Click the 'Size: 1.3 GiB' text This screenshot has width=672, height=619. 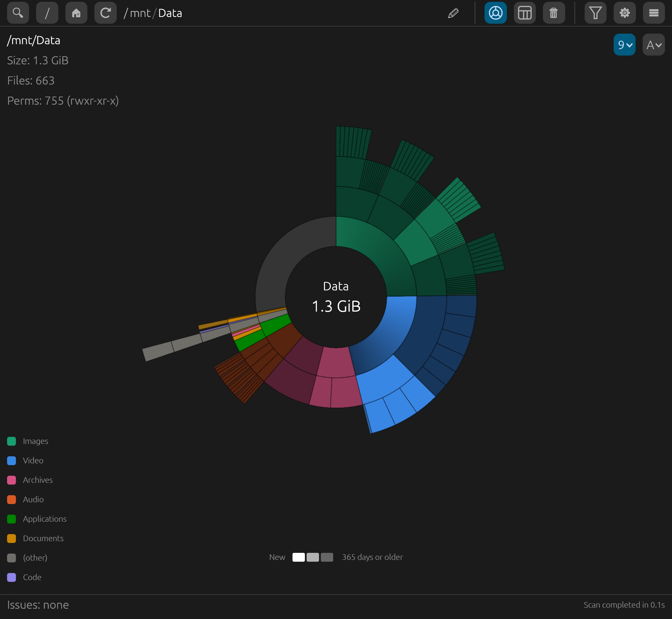click(38, 60)
